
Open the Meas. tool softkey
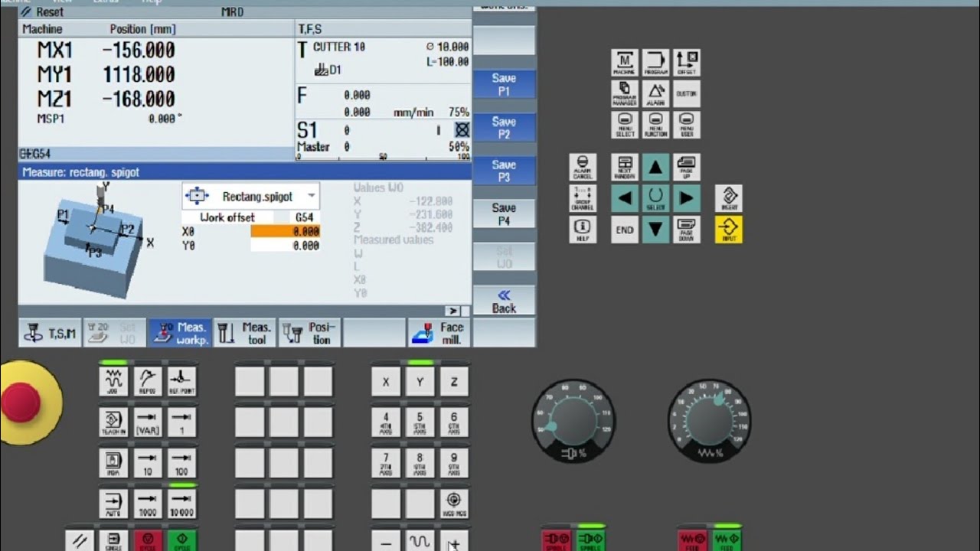click(245, 333)
